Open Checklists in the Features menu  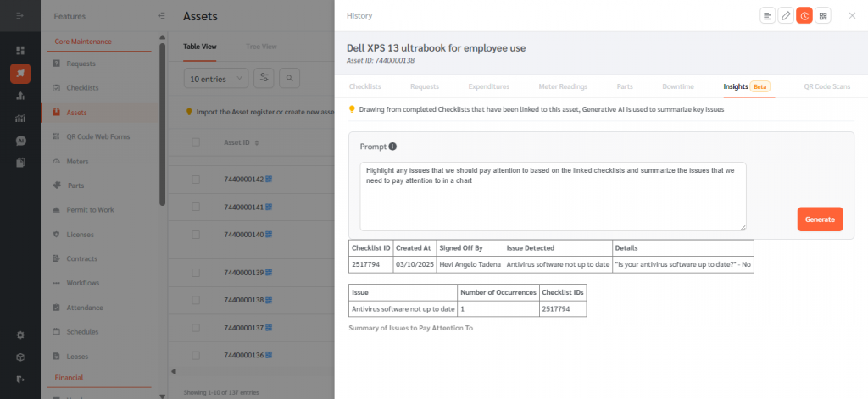pos(82,87)
